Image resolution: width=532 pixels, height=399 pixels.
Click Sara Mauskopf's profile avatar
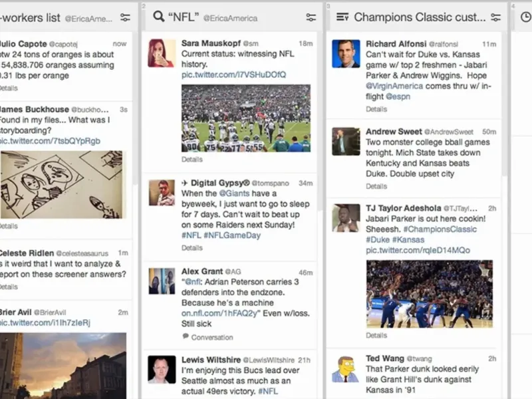click(x=162, y=53)
